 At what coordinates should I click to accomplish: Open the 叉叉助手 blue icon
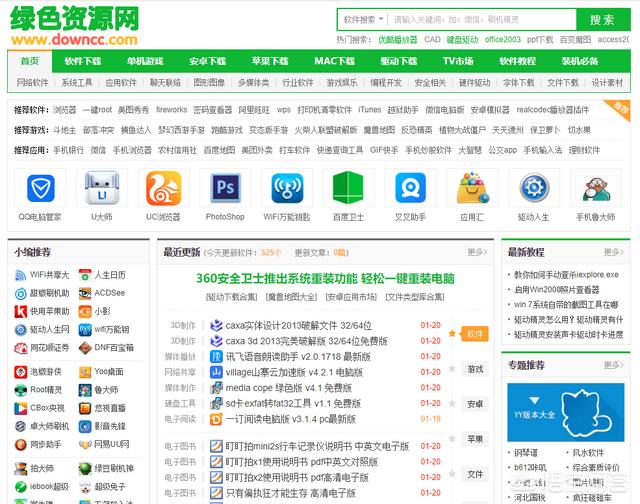click(410, 188)
